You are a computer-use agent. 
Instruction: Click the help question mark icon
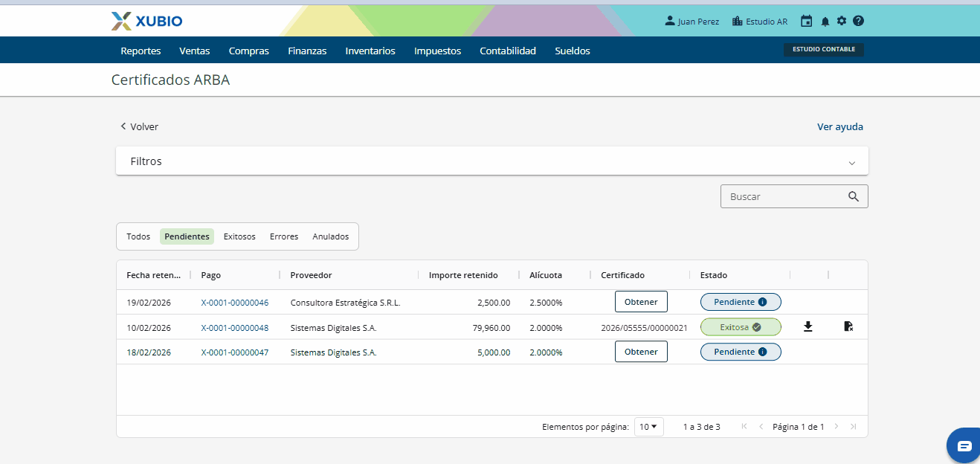(x=858, y=21)
